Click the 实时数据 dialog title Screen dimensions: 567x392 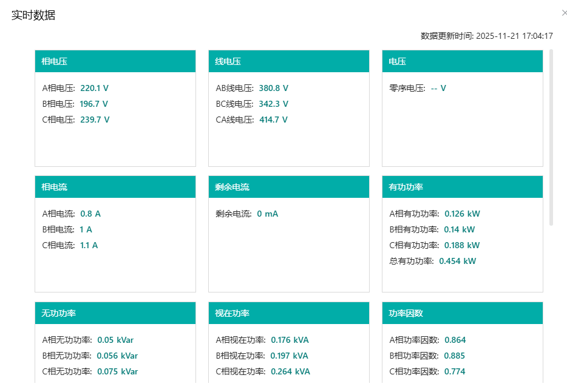point(33,15)
